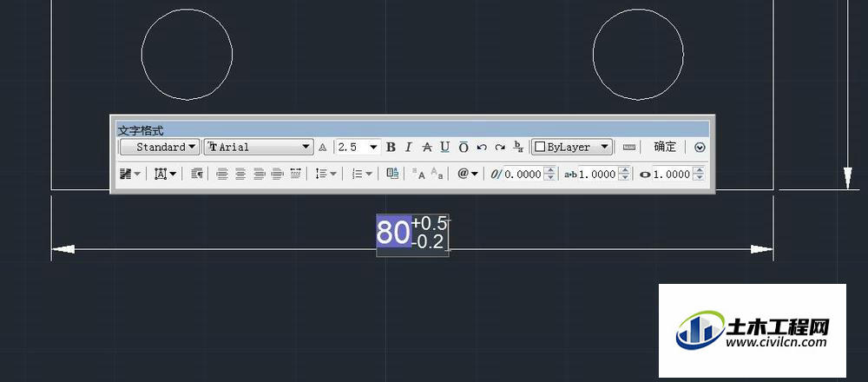
Task: Open the numbering list dropdown
Action: pyautogui.click(x=363, y=174)
